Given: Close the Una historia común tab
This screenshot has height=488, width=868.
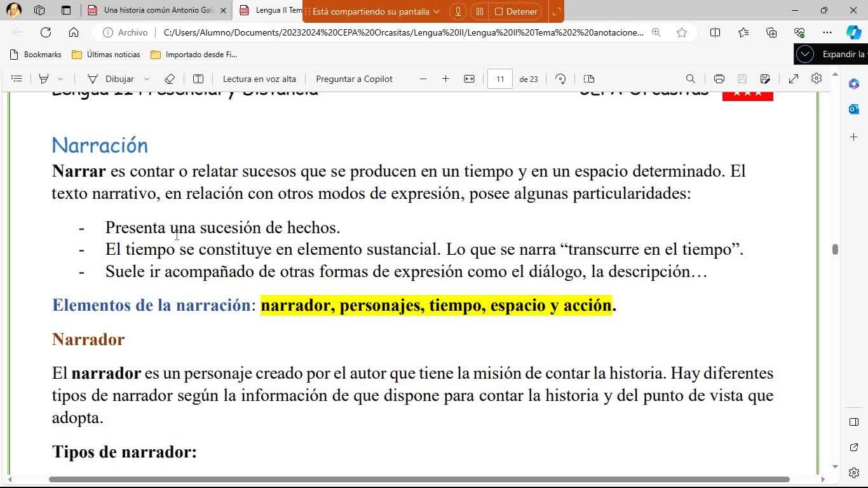Looking at the screenshot, I should 223,11.
